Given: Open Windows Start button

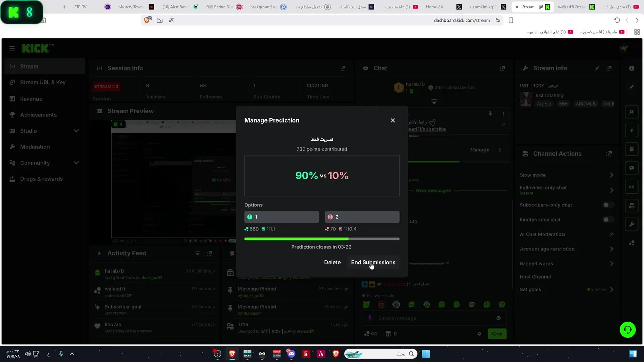Looking at the screenshot, I should 426,354.
